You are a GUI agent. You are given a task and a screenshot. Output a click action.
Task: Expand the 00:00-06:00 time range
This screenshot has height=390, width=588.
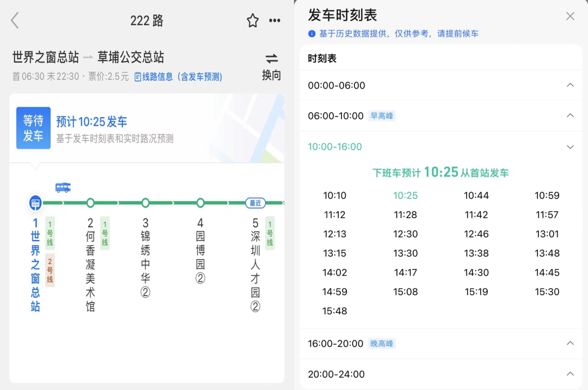[x=440, y=86]
